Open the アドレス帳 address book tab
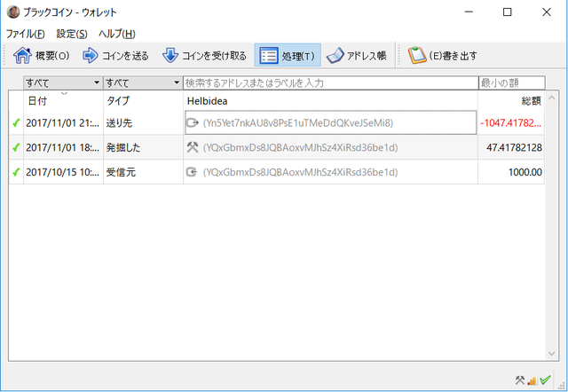 pos(357,55)
